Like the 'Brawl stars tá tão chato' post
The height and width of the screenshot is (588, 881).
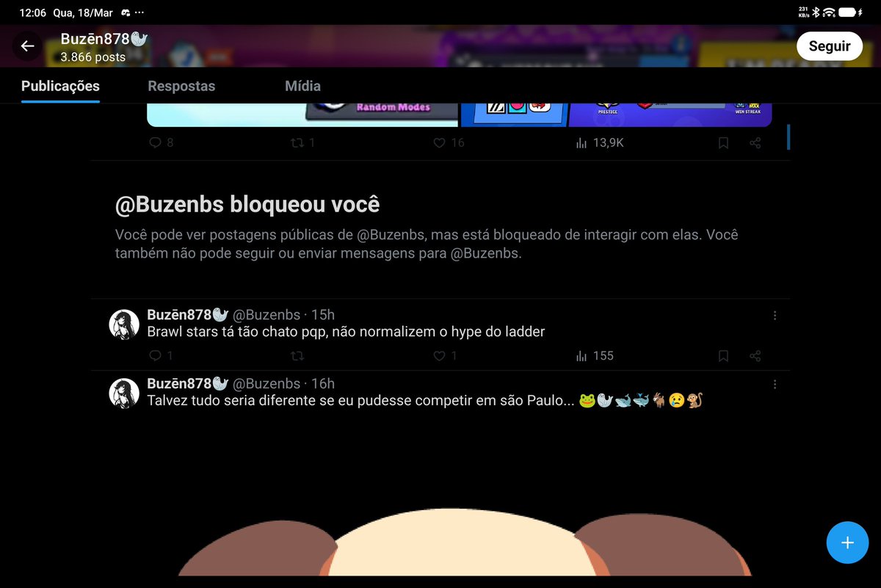click(x=439, y=356)
